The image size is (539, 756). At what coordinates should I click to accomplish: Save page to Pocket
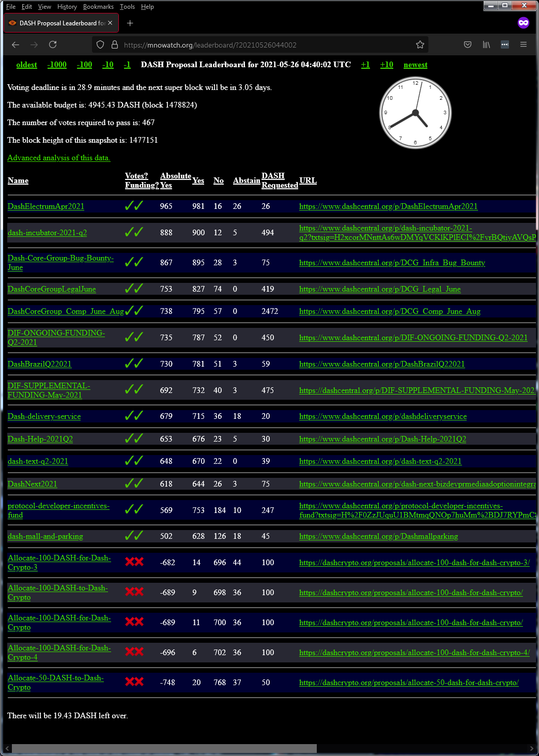[x=468, y=45]
